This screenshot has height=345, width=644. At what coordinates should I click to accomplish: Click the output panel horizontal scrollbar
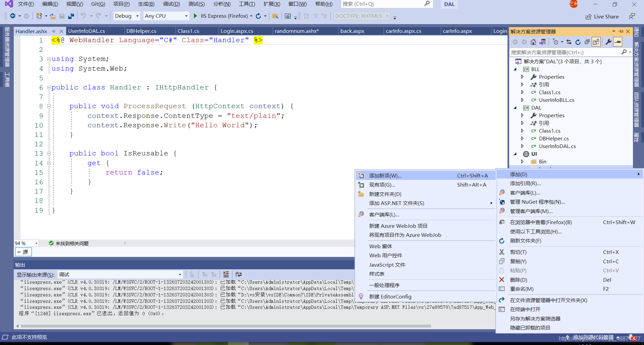pyautogui.click(x=225, y=326)
